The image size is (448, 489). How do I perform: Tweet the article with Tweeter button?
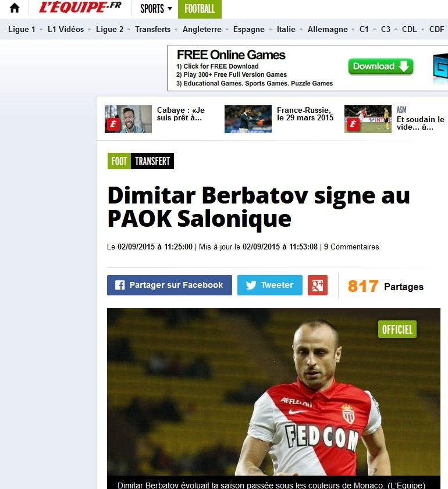click(269, 285)
